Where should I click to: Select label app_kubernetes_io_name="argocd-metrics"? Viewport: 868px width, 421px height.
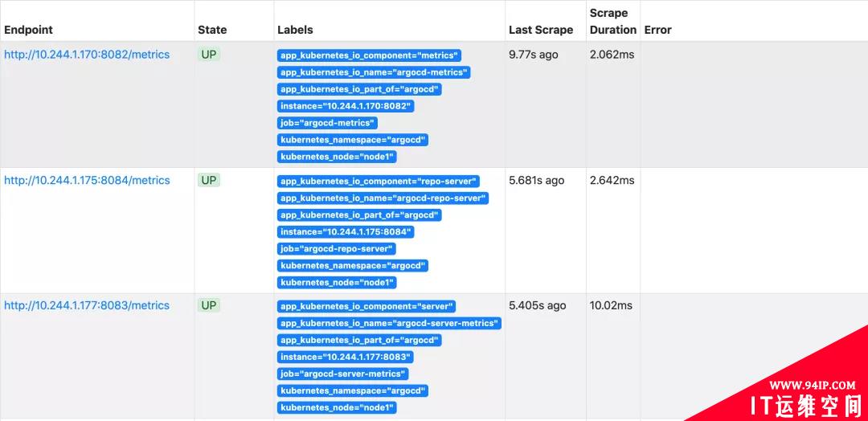coord(374,72)
